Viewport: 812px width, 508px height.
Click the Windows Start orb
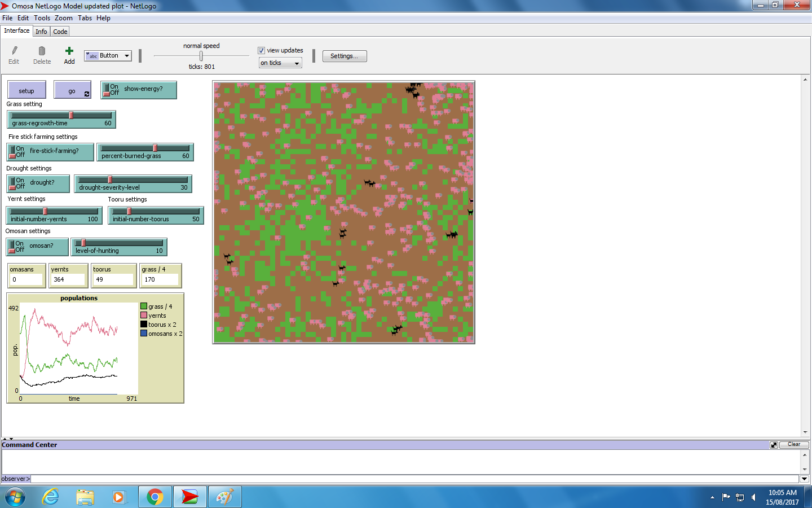point(15,497)
